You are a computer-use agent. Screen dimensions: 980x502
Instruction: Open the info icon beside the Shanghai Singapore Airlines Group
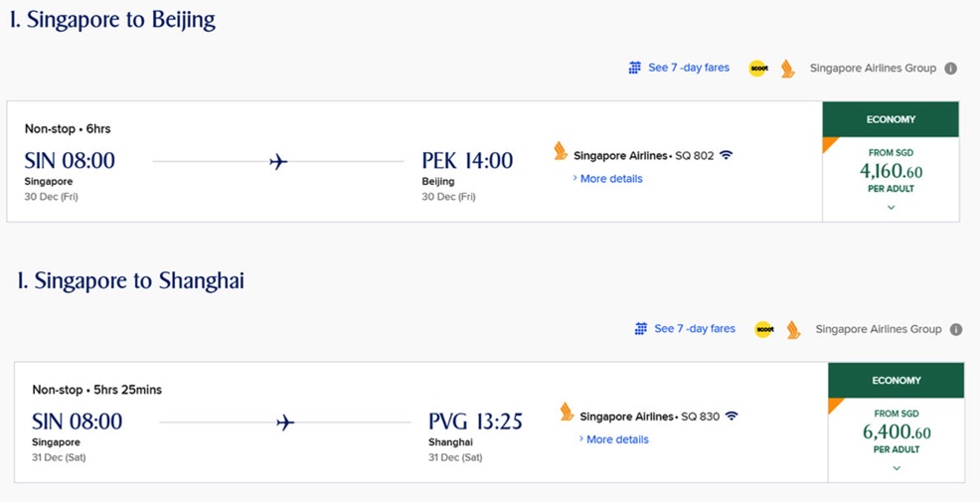click(956, 329)
